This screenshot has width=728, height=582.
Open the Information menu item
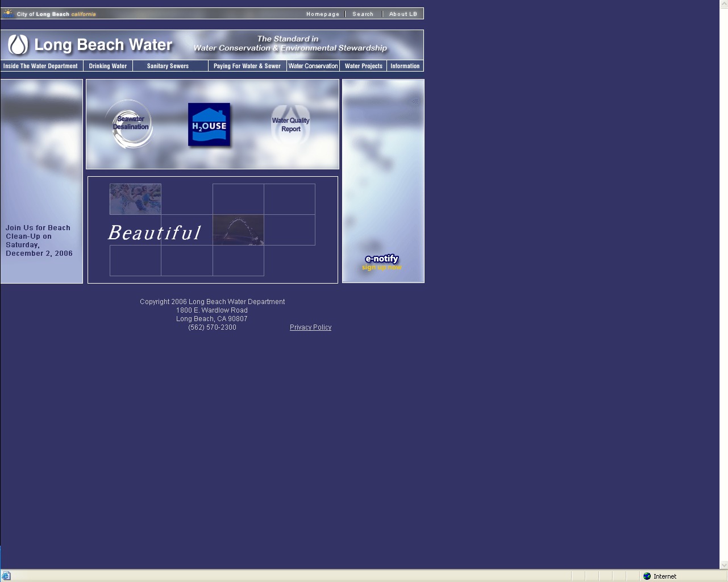point(405,66)
